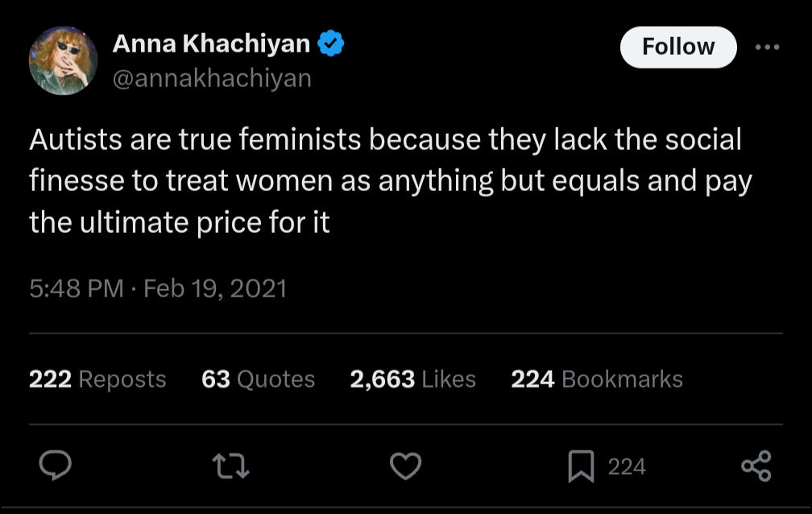Visit the @annakhachiyan handle link
This screenshot has width=812, height=514.
point(212,78)
